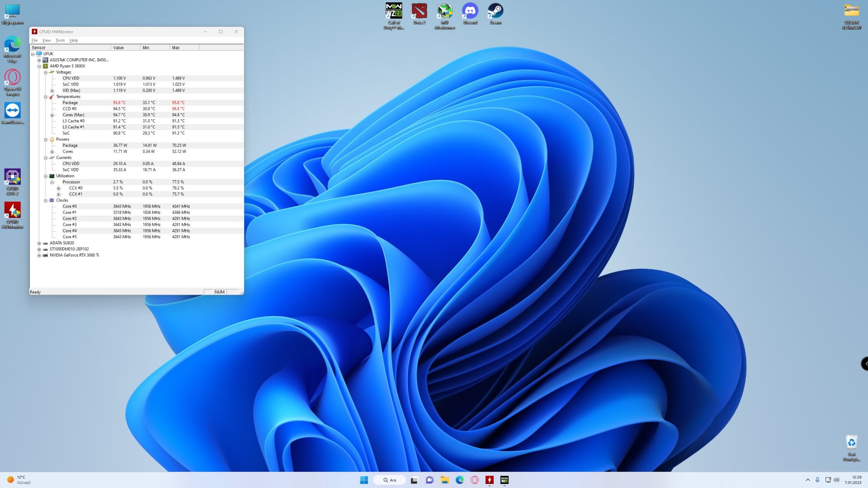Click the Windows Start button
Image resolution: width=868 pixels, height=488 pixels.
(x=364, y=480)
